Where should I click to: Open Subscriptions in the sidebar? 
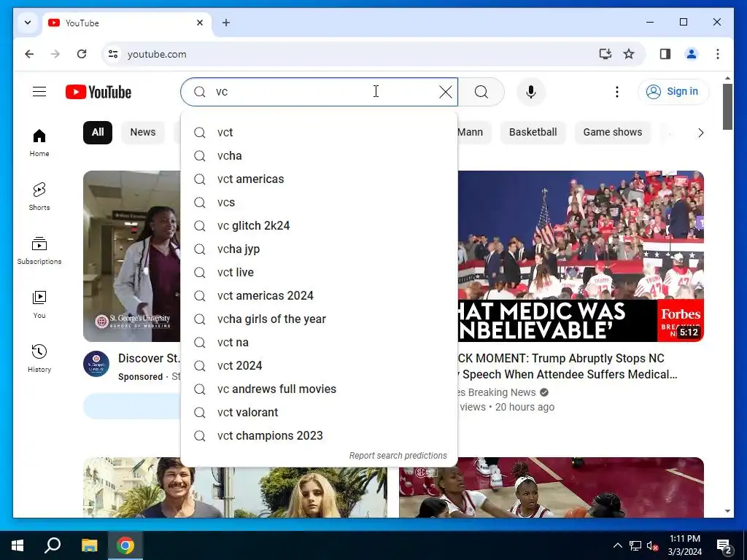tap(39, 251)
